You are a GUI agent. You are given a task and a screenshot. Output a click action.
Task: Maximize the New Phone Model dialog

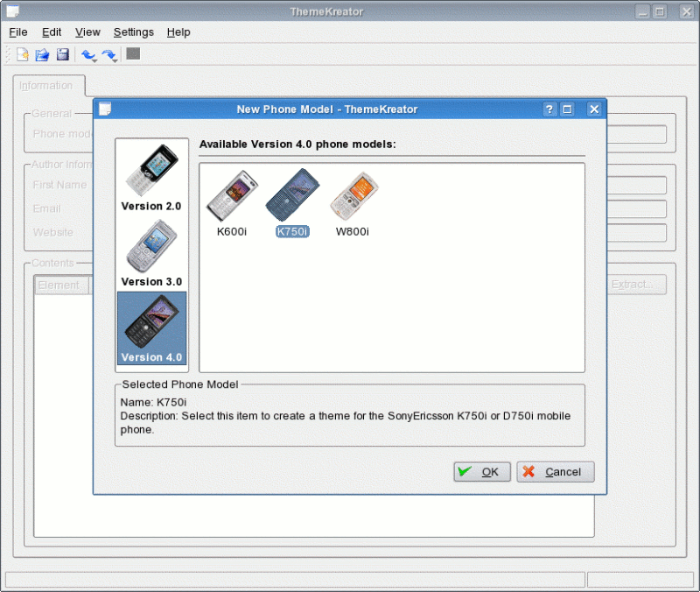pos(567,109)
